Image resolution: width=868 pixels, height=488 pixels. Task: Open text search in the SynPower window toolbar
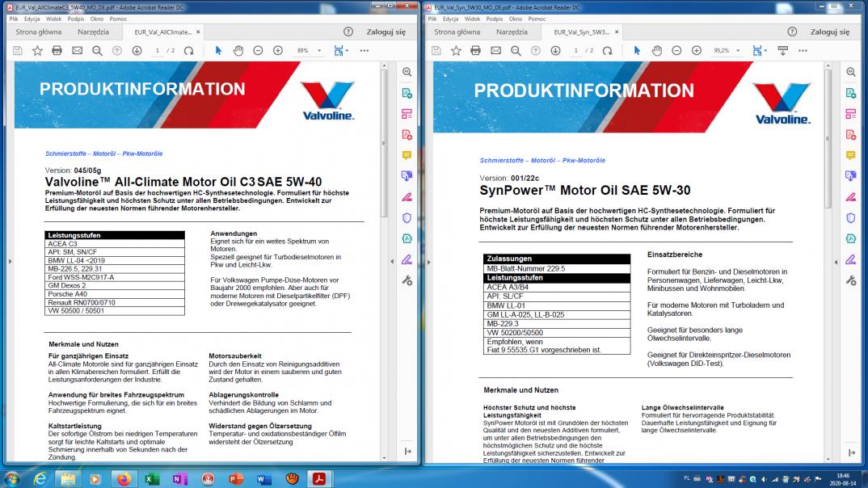point(516,51)
